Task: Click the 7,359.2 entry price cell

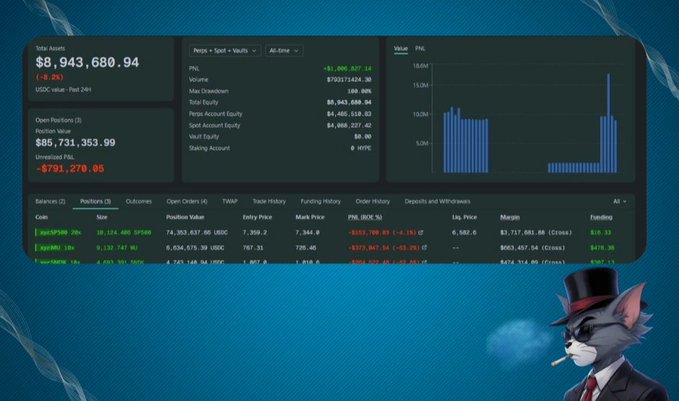Action: (255, 233)
